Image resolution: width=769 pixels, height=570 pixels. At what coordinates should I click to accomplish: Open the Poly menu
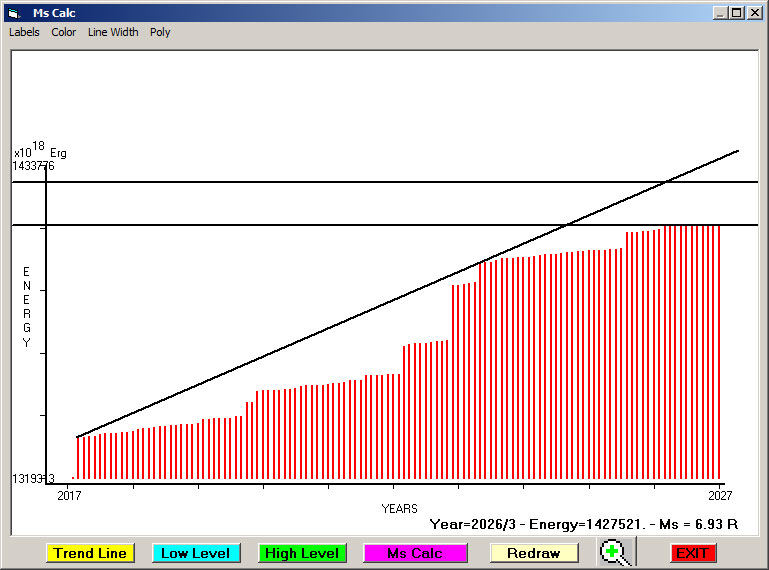(160, 32)
